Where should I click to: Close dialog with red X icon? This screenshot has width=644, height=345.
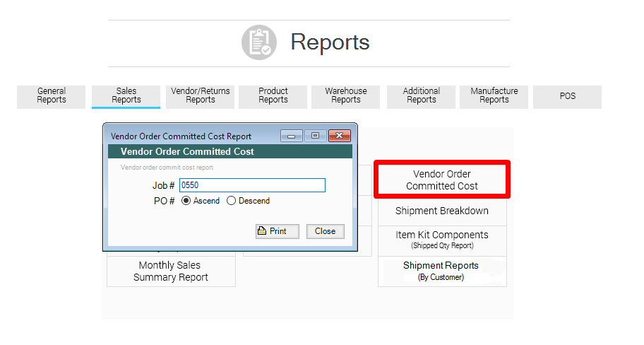[340, 136]
